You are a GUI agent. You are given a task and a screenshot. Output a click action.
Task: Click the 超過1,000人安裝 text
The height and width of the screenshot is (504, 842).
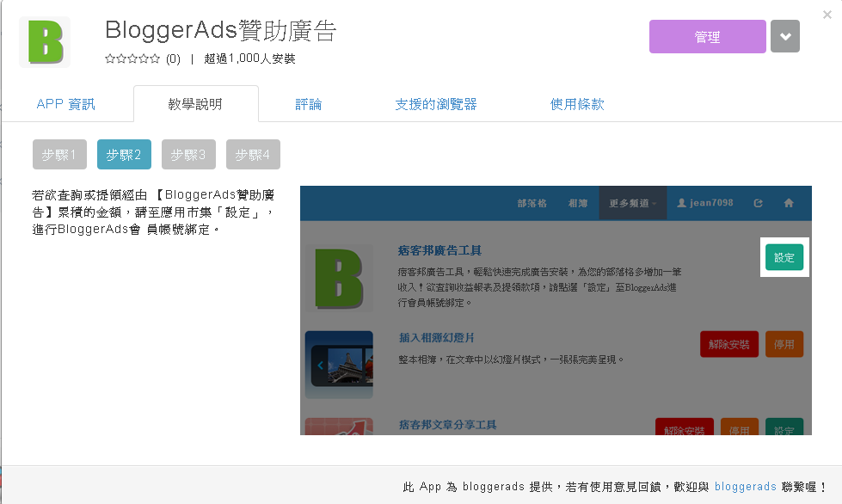(249, 58)
